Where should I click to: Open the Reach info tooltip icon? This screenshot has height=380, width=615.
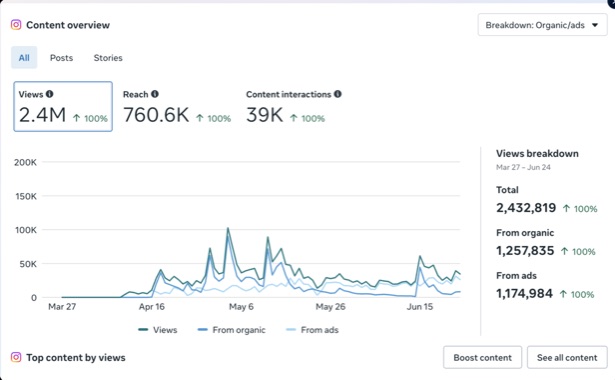click(x=155, y=94)
